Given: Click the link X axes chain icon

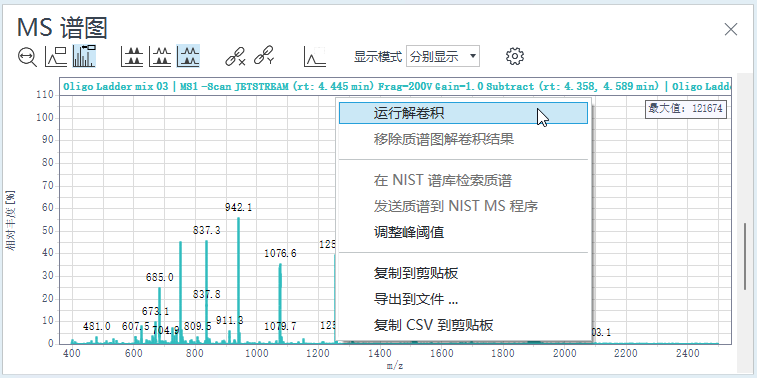Looking at the screenshot, I should pos(236,56).
